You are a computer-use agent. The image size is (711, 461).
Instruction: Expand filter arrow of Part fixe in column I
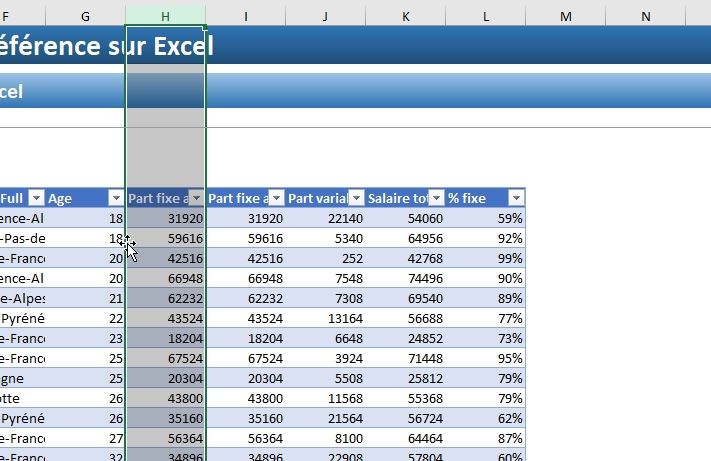[276, 198]
